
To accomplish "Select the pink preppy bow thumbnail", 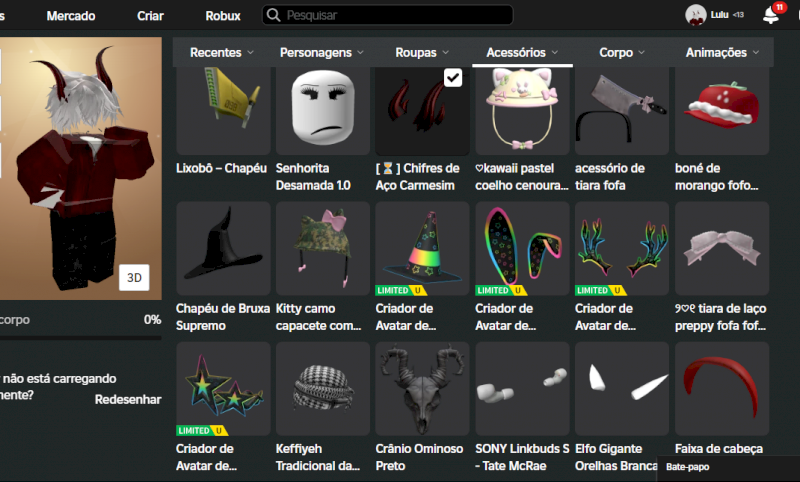I will coord(722,248).
